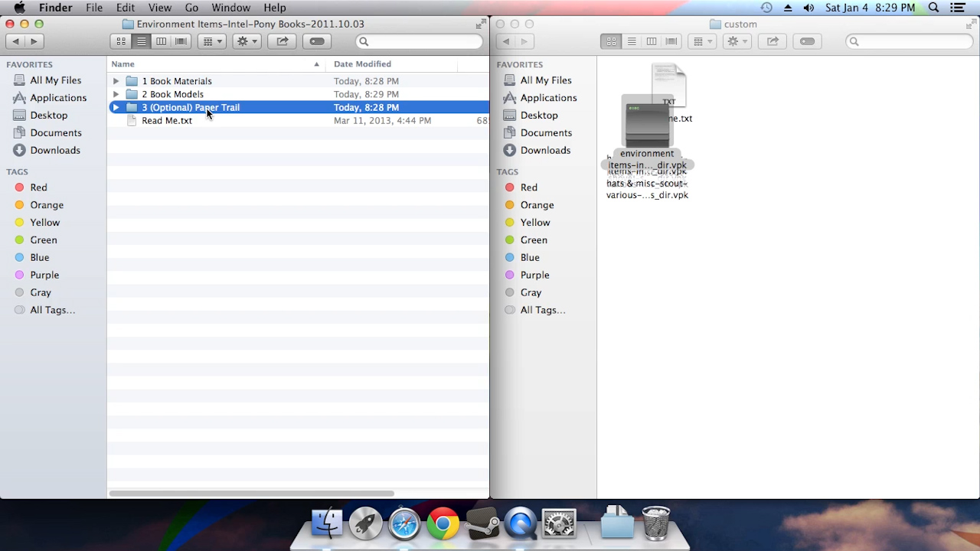Open Applications in custom window sidebar
Viewport: 980px width, 551px height.
pos(548,98)
